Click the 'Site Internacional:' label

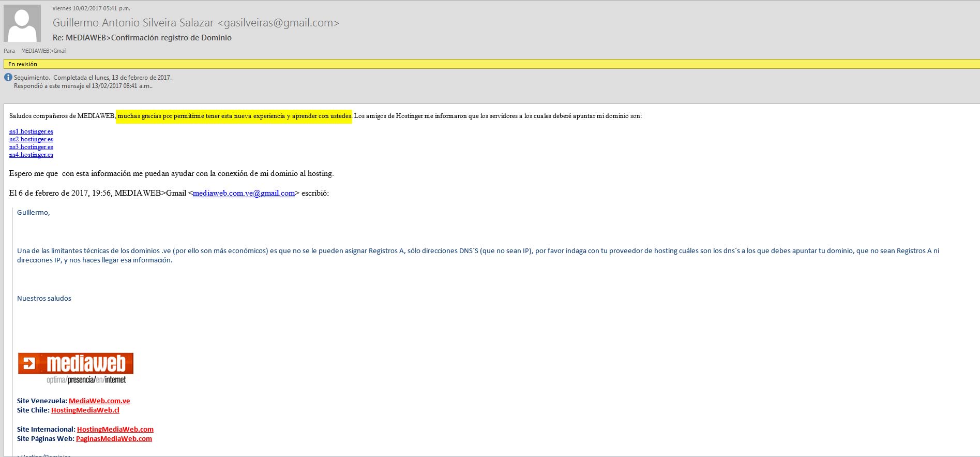tap(46, 429)
